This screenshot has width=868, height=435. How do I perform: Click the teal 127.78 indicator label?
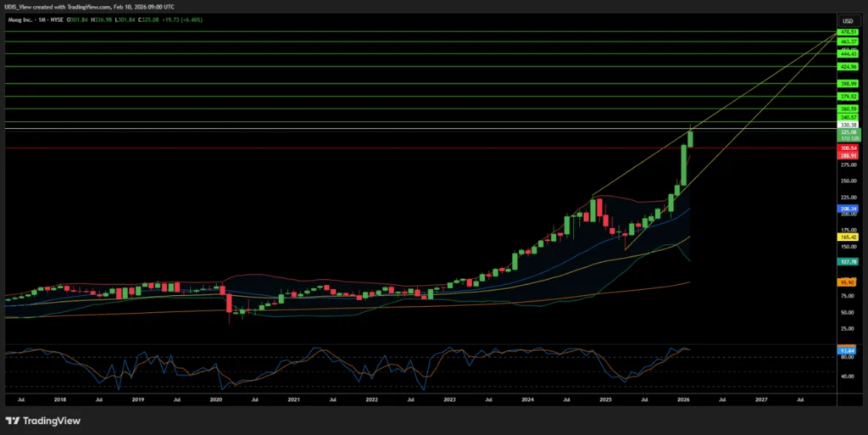(x=848, y=262)
